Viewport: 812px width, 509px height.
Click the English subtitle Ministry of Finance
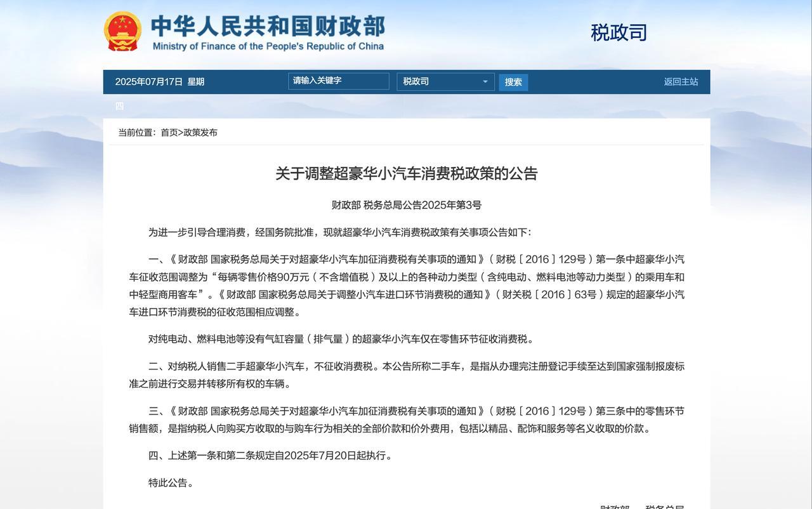pos(268,46)
